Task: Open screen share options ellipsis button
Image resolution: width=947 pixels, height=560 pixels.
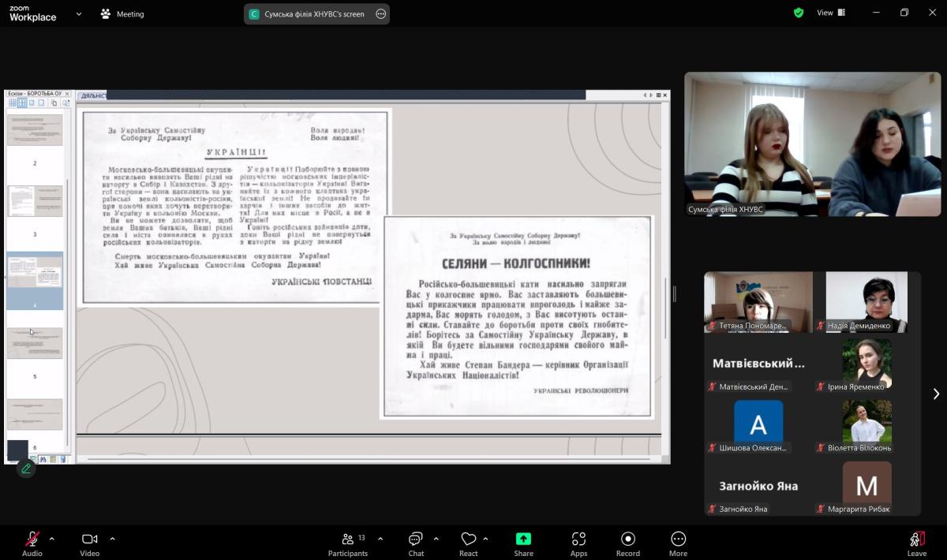Action: pyautogui.click(x=380, y=13)
